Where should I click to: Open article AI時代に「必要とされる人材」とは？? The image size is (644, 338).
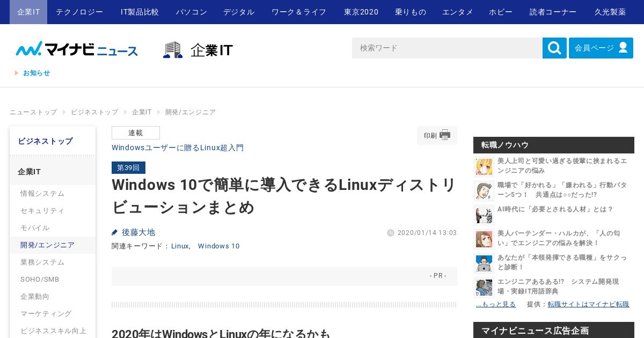click(x=555, y=209)
